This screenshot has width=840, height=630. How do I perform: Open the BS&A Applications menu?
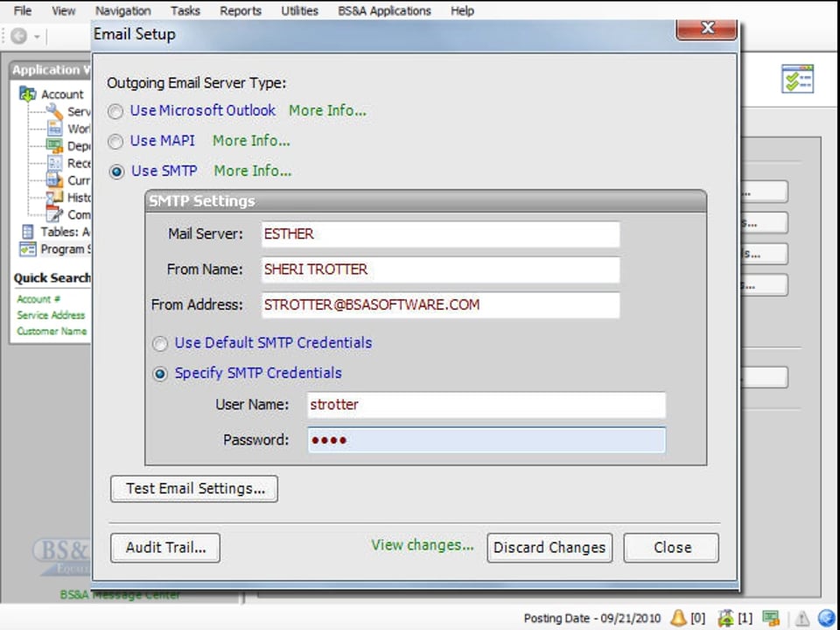(384, 10)
